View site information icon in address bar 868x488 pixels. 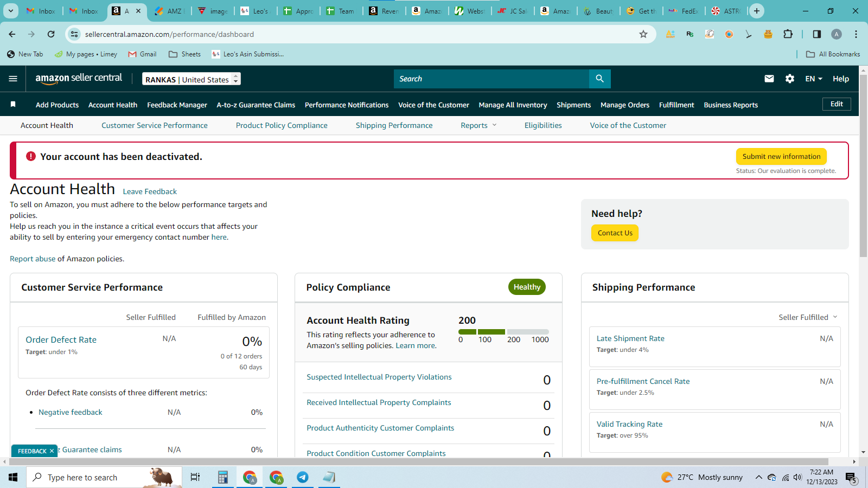click(74, 34)
